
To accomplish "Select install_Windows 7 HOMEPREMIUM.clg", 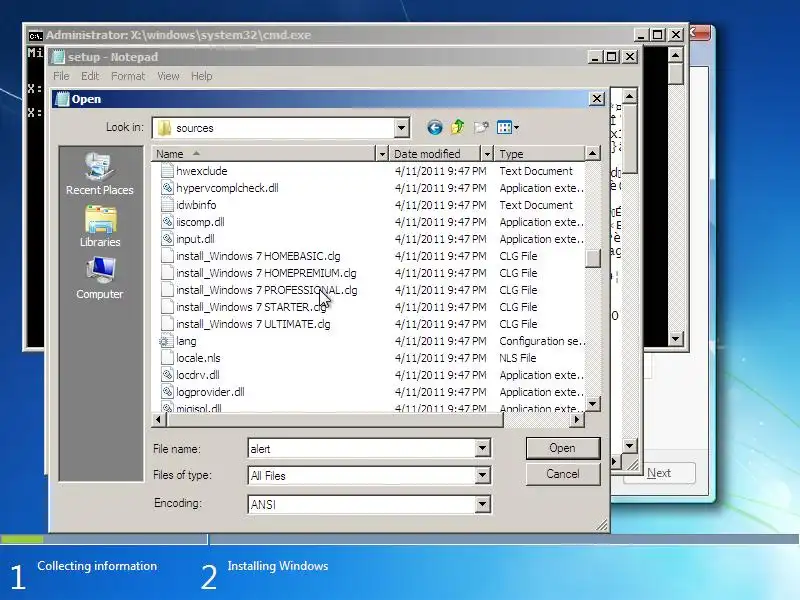I will (x=266, y=273).
